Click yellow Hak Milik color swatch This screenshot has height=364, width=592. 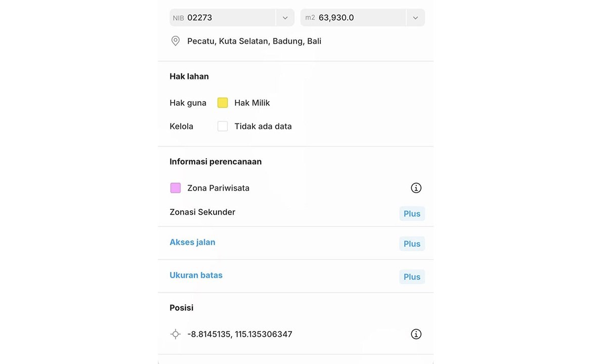coord(223,103)
